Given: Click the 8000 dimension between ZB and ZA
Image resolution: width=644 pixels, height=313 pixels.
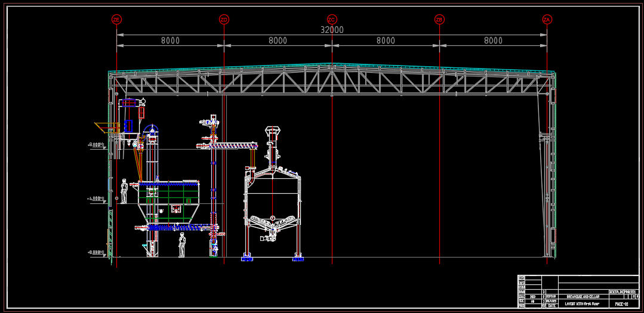Looking at the screenshot, I should [x=493, y=41].
